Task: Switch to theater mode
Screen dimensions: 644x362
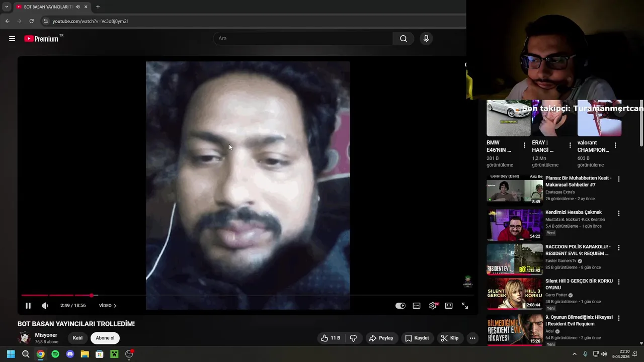Action: coord(449,306)
